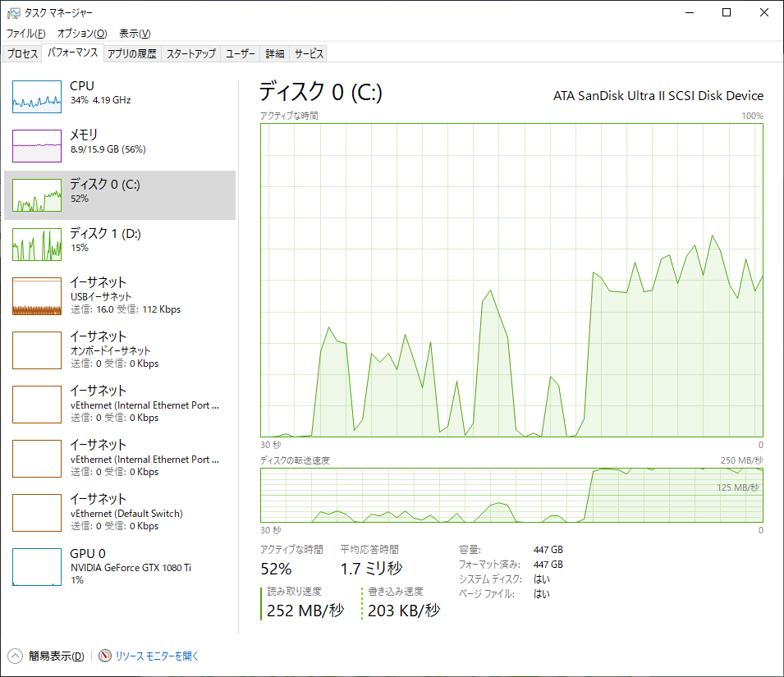This screenshot has width=784, height=677.
Task: Open the リソース モニターを開く link
Action: [x=157, y=656]
